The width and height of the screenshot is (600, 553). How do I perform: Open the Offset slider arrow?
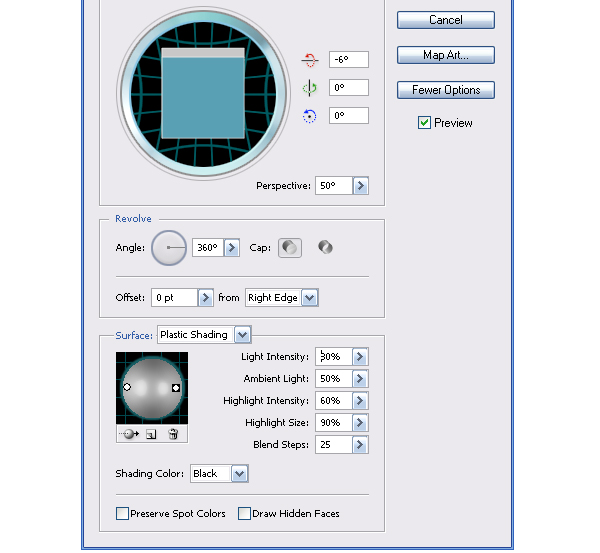[206, 297]
